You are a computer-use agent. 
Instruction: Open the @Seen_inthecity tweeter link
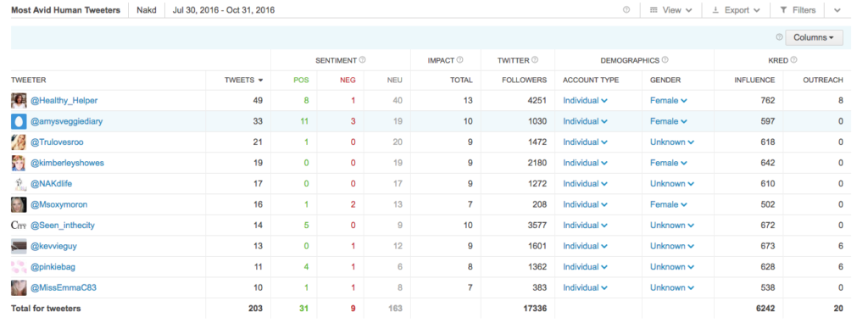tap(63, 226)
